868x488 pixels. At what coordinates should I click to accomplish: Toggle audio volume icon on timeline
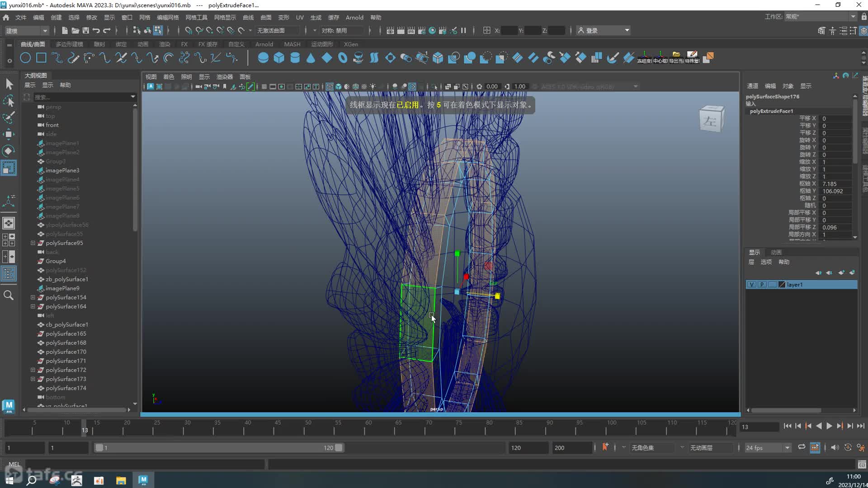(835, 447)
